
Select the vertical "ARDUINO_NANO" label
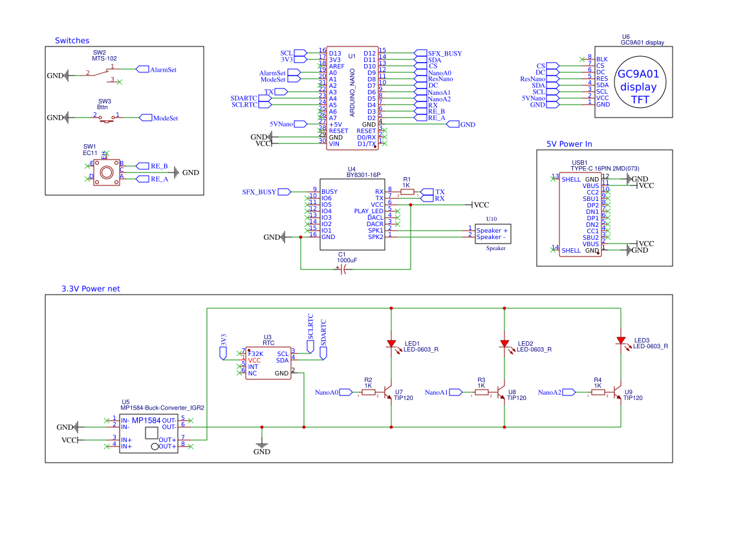tap(352, 92)
